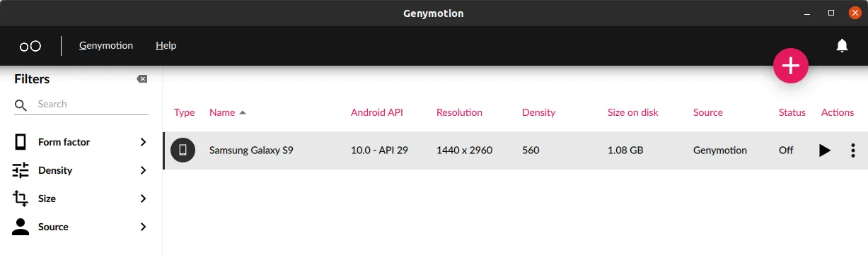This screenshot has width=868, height=255.
Task: Click the Genymotion logo icon
Action: pyautogui.click(x=30, y=46)
